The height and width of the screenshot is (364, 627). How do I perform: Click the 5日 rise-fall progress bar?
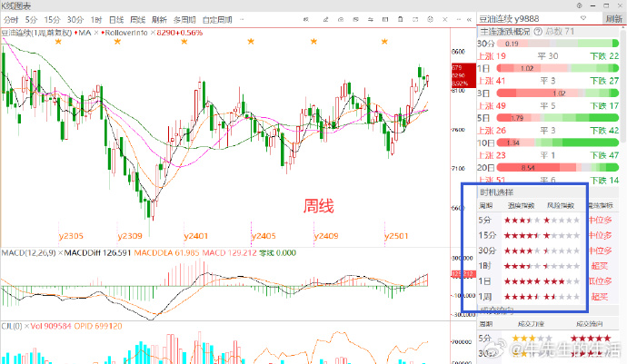click(x=557, y=118)
